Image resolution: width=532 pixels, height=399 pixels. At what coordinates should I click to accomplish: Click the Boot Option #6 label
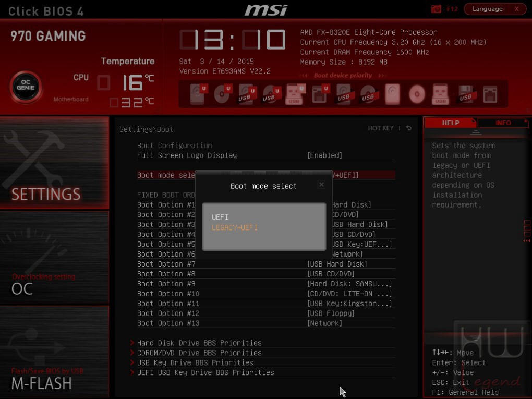(x=166, y=254)
